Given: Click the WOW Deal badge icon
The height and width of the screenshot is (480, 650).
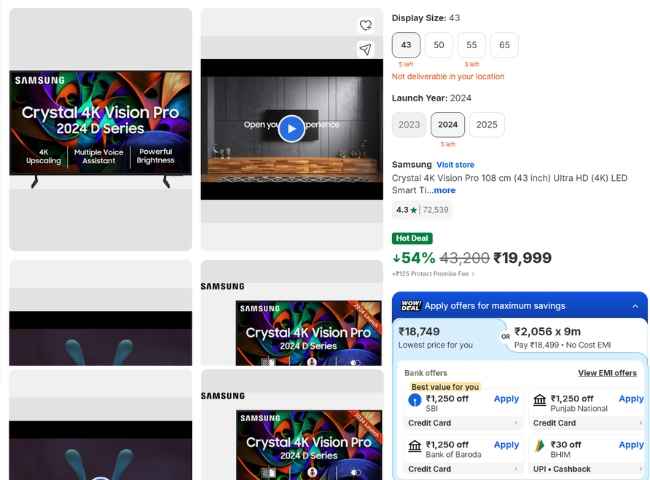Looking at the screenshot, I should coord(410,306).
